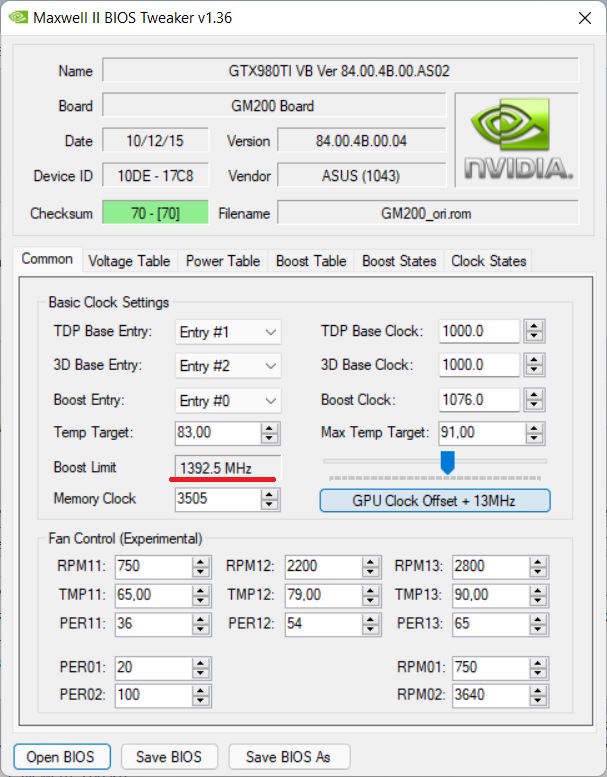Image resolution: width=607 pixels, height=777 pixels.
Task: Click the Temp Target input field
Action: click(218, 433)
